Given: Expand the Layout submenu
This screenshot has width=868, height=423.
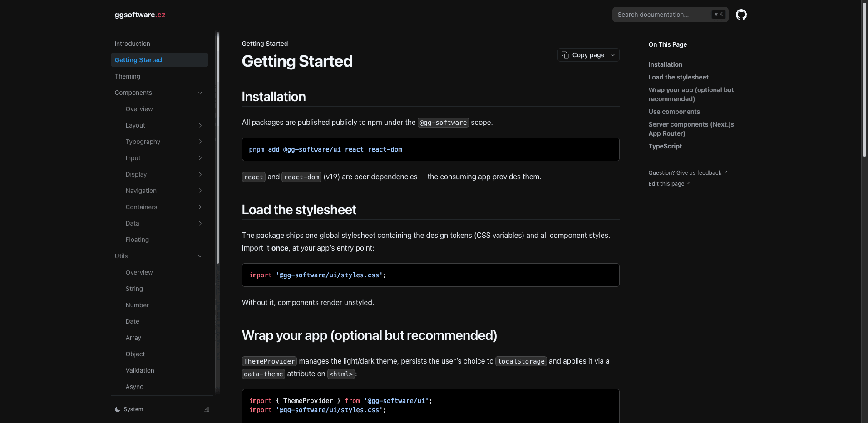Looking at the screenshot, I should pyautogui.click(x=200, y=125).
